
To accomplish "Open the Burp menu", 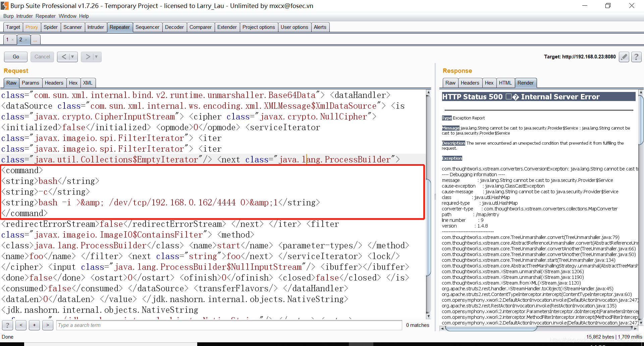I will [x=8, y=16].
